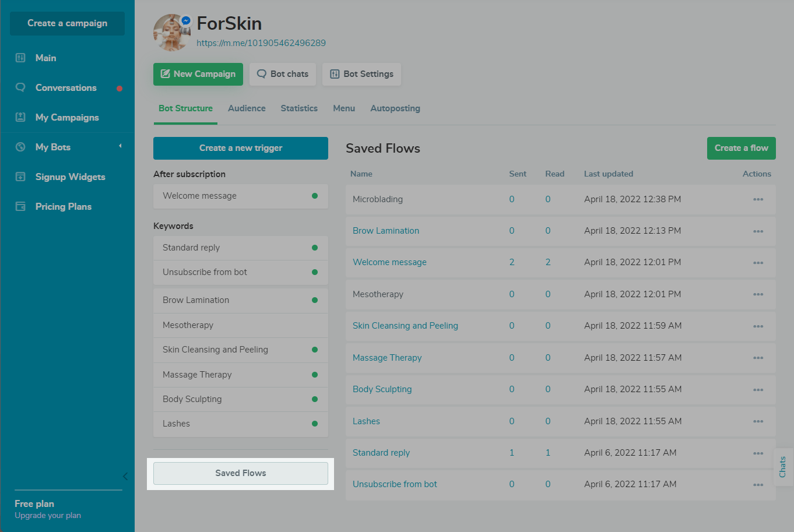
Task: Click the Main dashboard icon in sidebar
Action: (x=20, y=58)
